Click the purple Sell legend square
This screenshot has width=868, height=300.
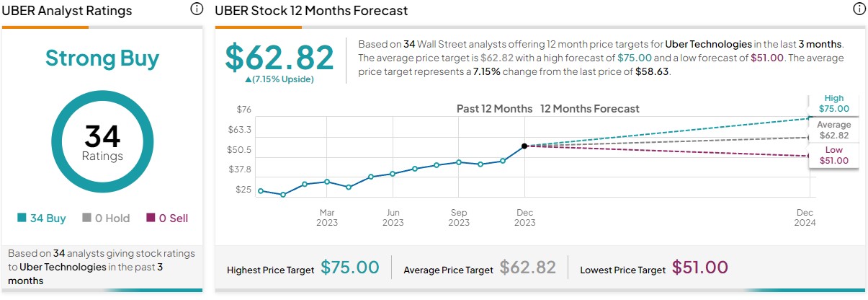[x=151, y=218]
